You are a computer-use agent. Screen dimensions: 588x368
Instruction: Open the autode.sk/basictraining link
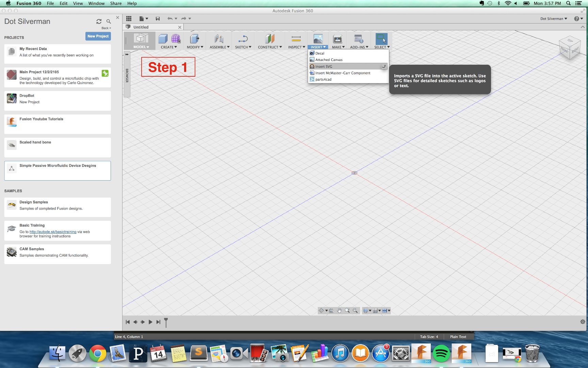click(x=53, y=232)
